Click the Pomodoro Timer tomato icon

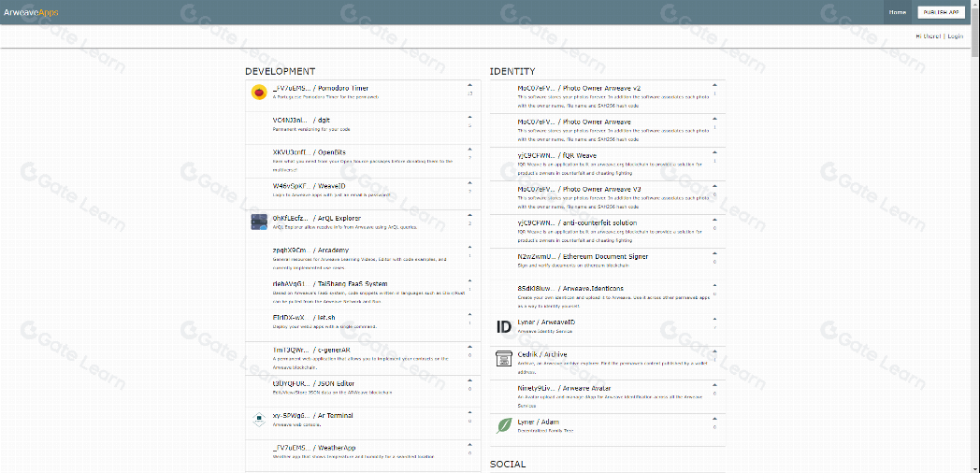click(x=259, y=93)
